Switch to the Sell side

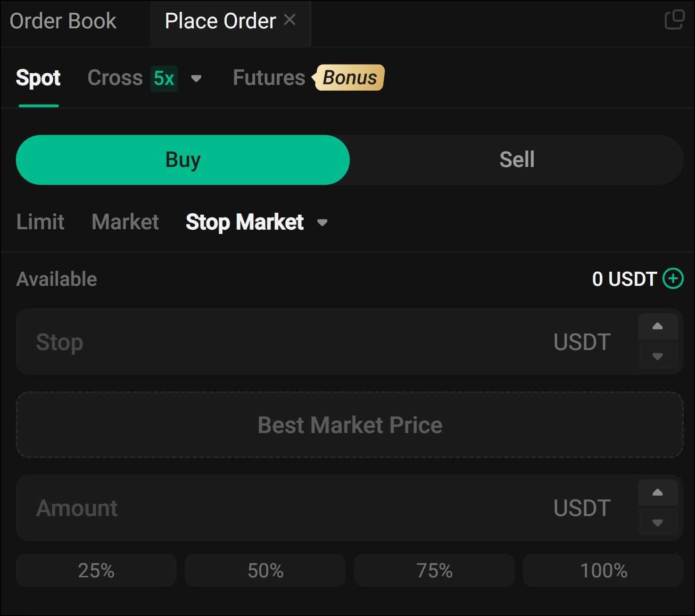click(x=516, y=159)
